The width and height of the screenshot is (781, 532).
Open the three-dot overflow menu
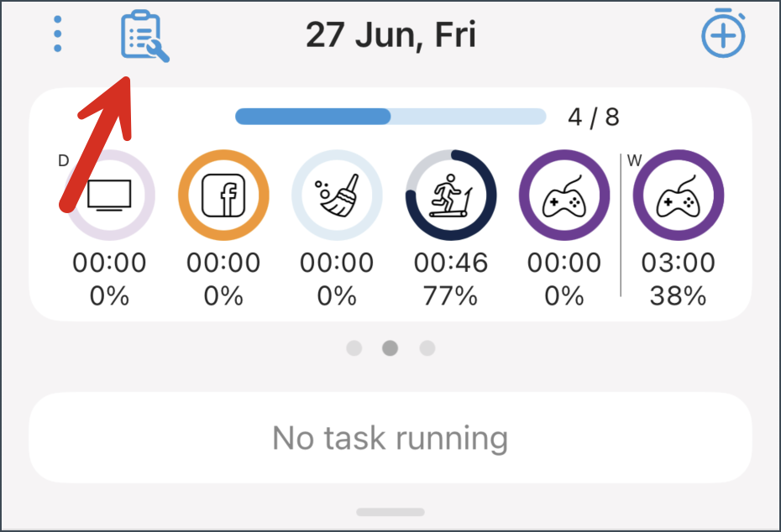[x=58, y=34]
